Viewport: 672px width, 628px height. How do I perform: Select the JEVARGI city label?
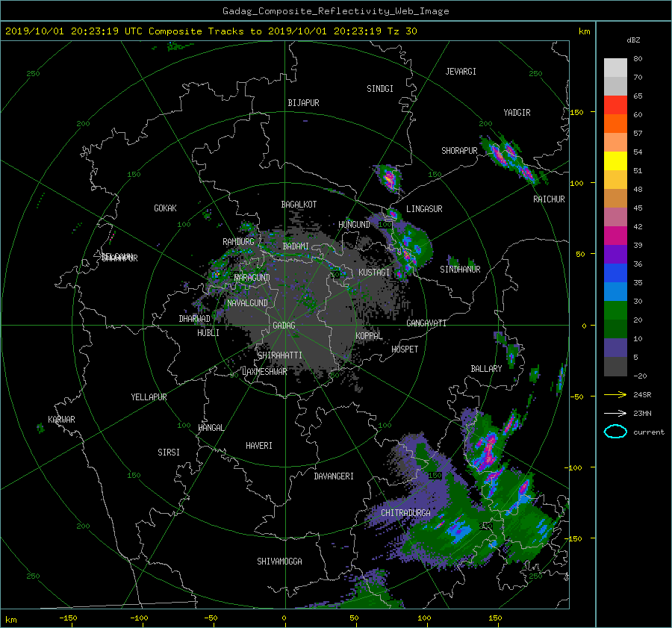tap(461, 72)
